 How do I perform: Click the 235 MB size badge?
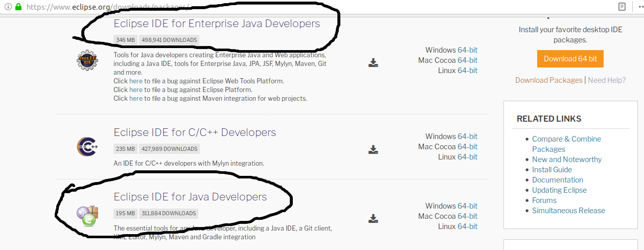coord(125,149)
